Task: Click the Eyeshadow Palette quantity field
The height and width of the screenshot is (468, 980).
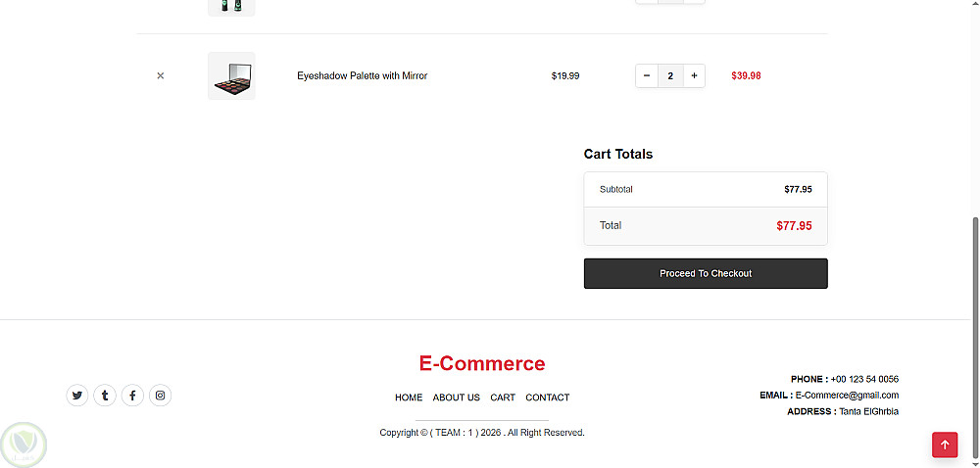Action: 670,75
